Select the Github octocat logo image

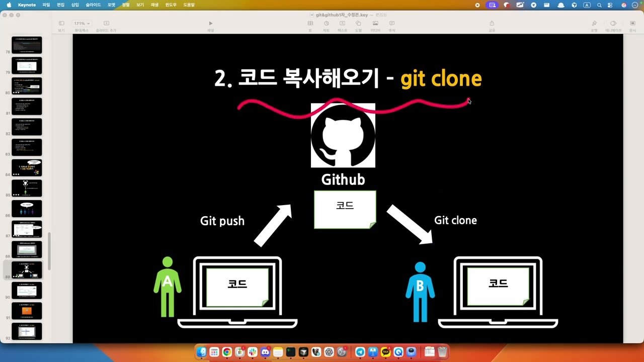[343, 135]
